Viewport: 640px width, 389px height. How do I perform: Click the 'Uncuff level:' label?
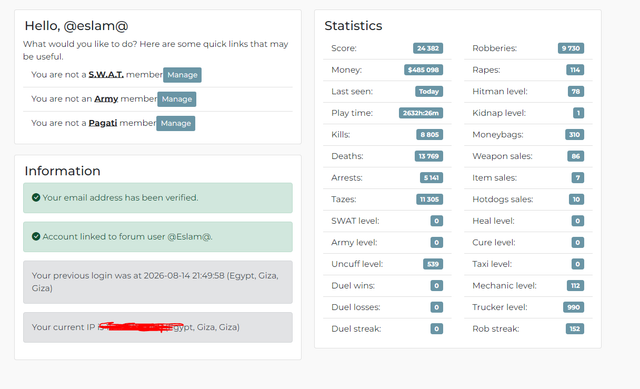357,264
